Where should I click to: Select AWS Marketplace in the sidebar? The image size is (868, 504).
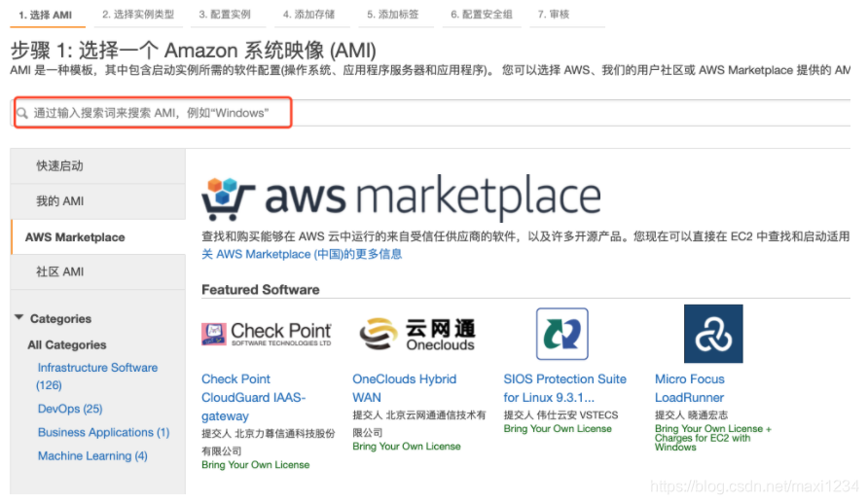[x=98, y=237]
